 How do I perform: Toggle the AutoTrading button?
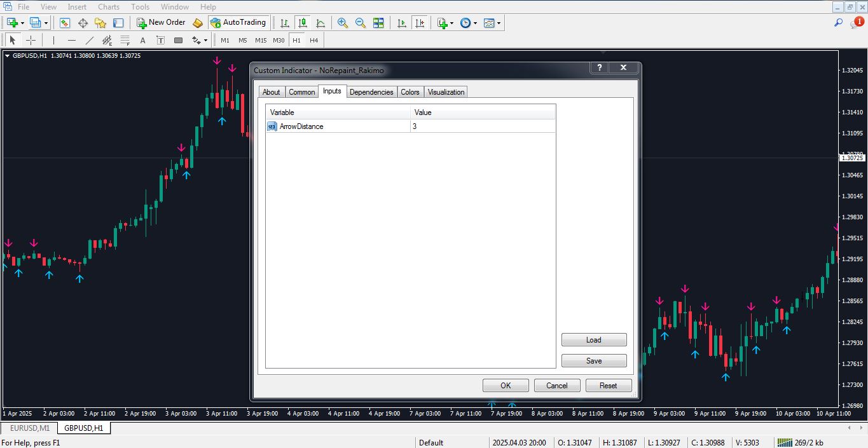(x=238, y=23)
